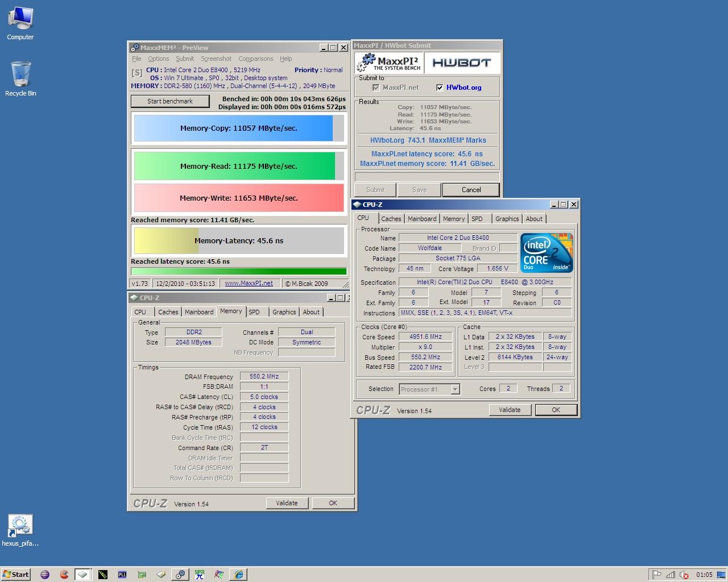Click the green Memory-Read result bar
Image resolution: width=728 pixels, height=582 pixels.
pos(239,167)
